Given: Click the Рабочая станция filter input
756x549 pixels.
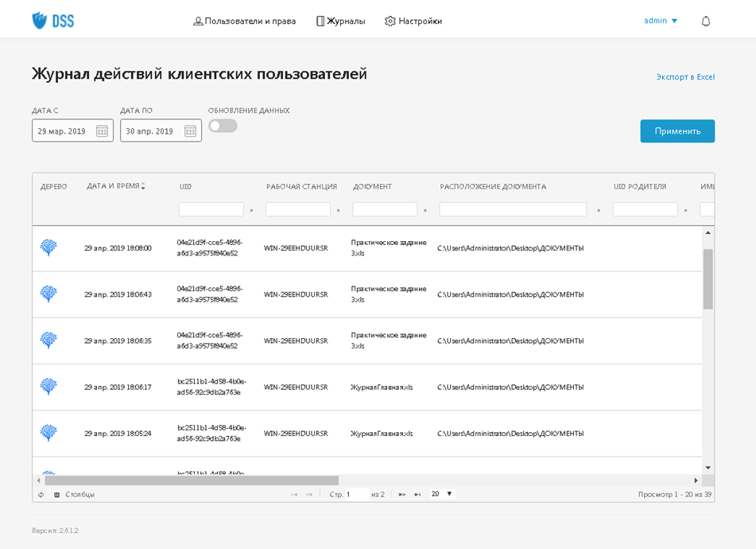Looking at the screenshot, I should coord(298,209).
